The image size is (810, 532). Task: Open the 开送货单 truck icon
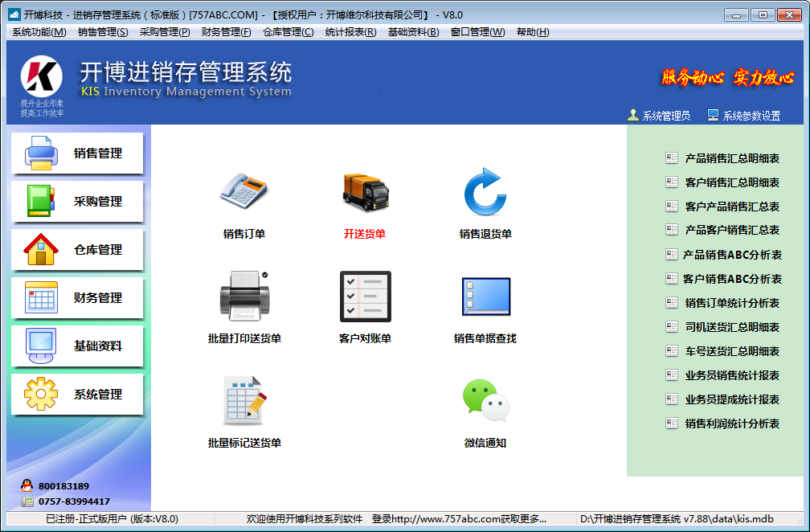pos(365,191)
